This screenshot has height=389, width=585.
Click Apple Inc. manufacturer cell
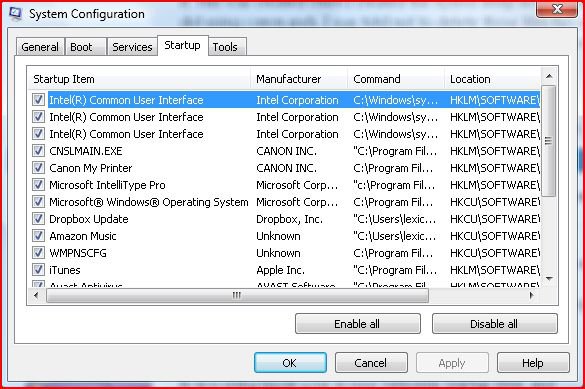[281, 270]
